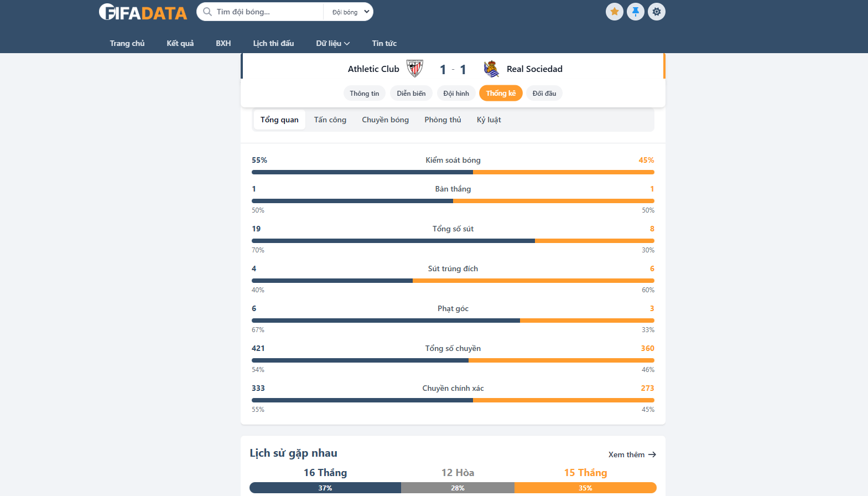Image resolution: width=868 pixels, height=496 pixels.
Task: Click the blue pin icon
Action: tap(635, 12)
